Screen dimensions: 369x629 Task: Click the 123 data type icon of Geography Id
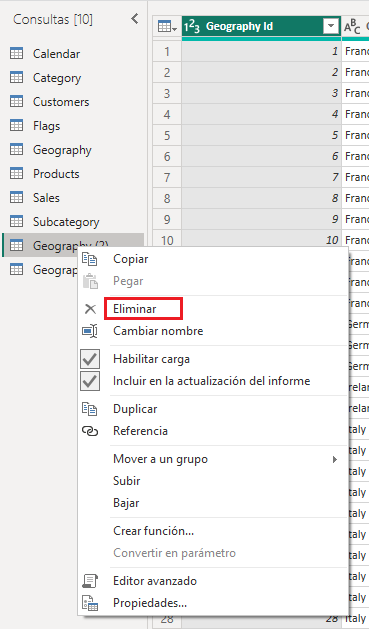coord(192,27)
